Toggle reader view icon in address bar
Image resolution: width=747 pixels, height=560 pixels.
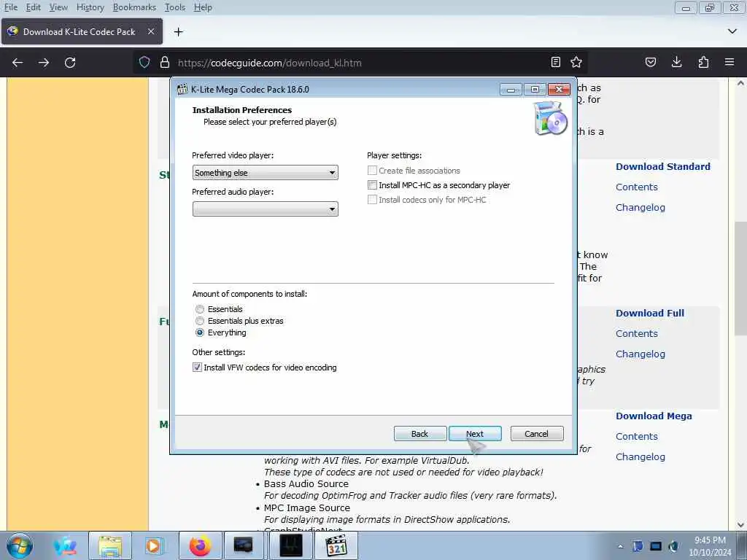555,62
